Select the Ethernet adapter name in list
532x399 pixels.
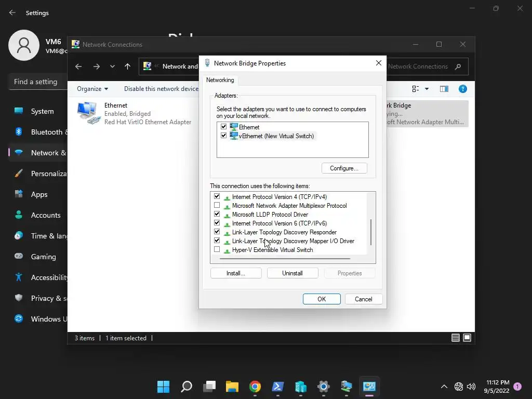click(249, 127)
